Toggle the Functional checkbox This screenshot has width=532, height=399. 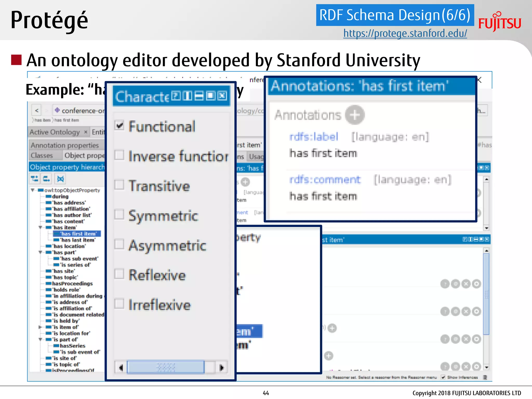point(119,126)
